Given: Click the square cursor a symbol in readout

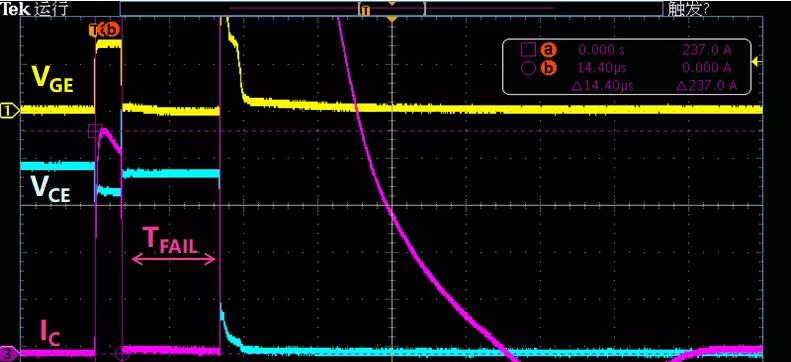Looking at the screenshot, I should coord(528,49).
